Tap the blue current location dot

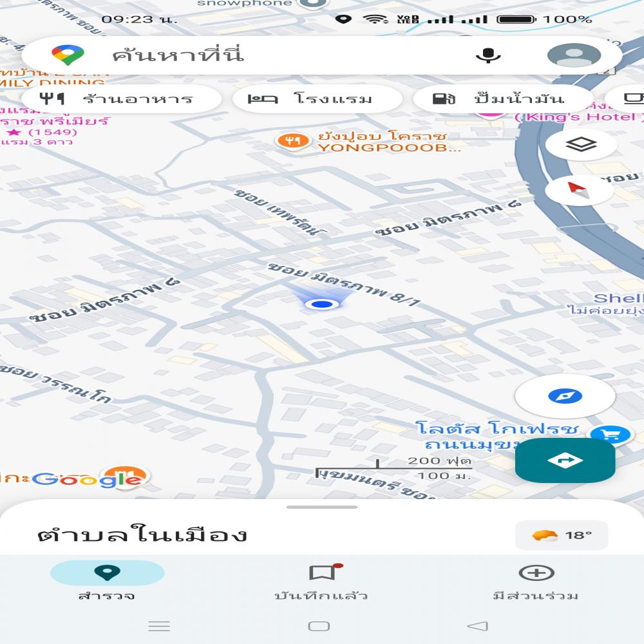(321, 305)
